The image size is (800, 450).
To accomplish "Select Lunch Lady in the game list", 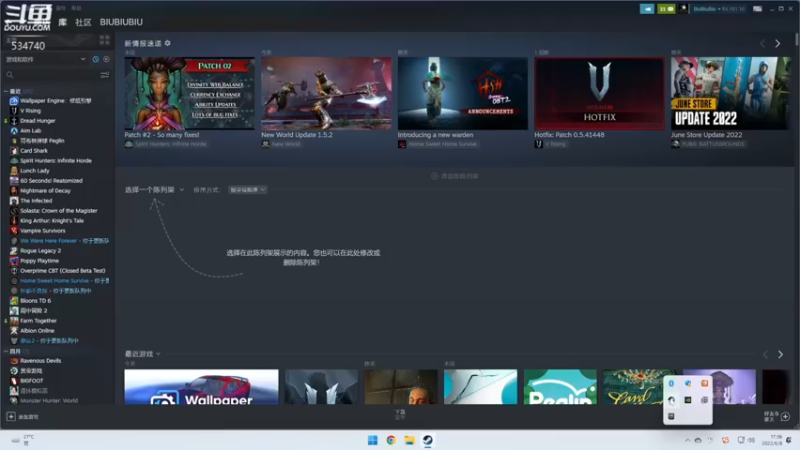I will 35,171.
